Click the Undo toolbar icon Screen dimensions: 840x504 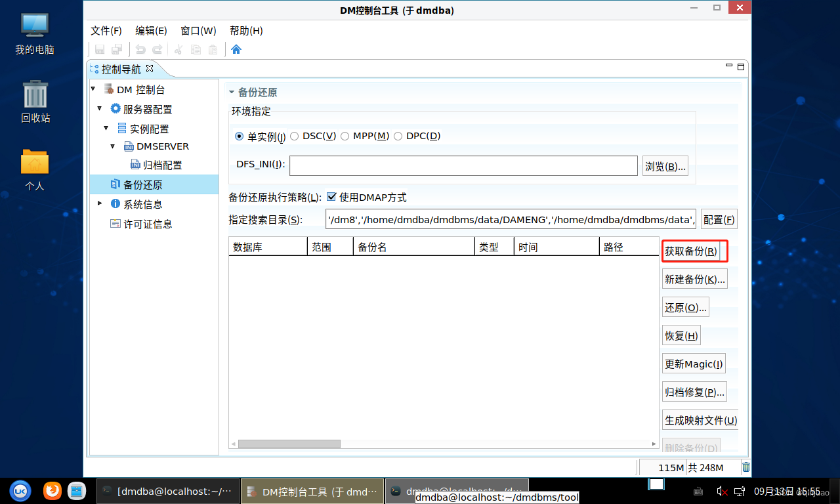tap(140, 49)
